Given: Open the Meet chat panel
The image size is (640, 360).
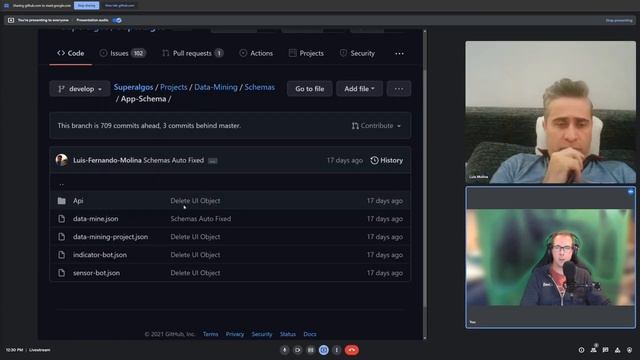Looking at the screenshot, I should pos(605,350).
